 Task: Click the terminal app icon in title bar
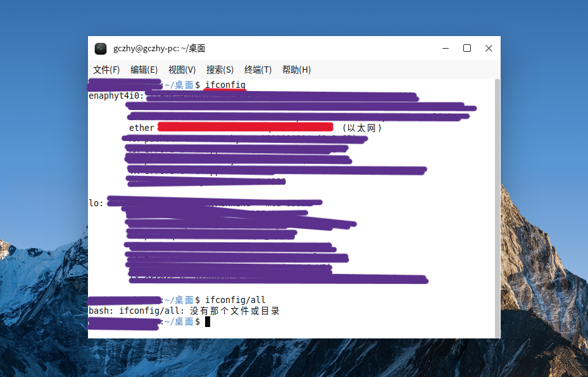point(101,49)
